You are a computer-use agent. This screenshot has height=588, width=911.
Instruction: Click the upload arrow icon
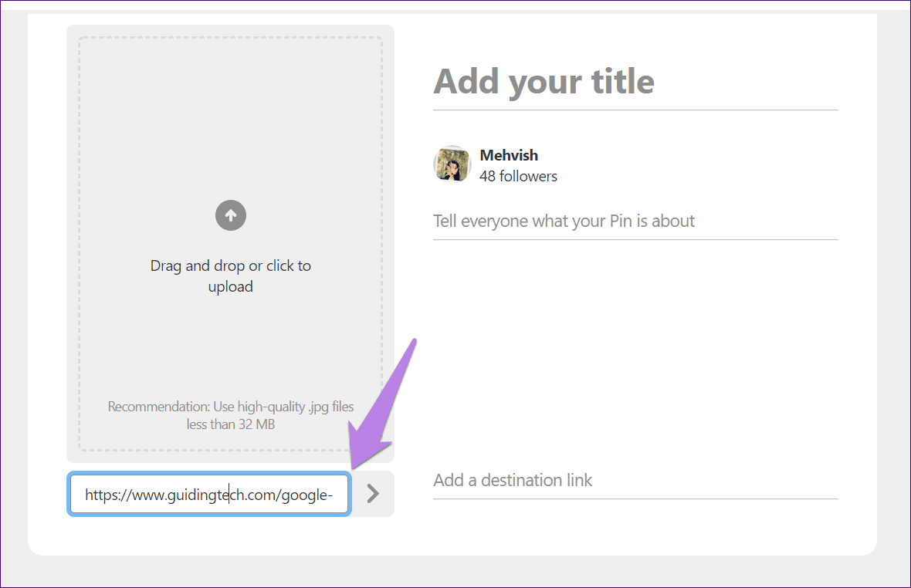click(x=231, y=215)
